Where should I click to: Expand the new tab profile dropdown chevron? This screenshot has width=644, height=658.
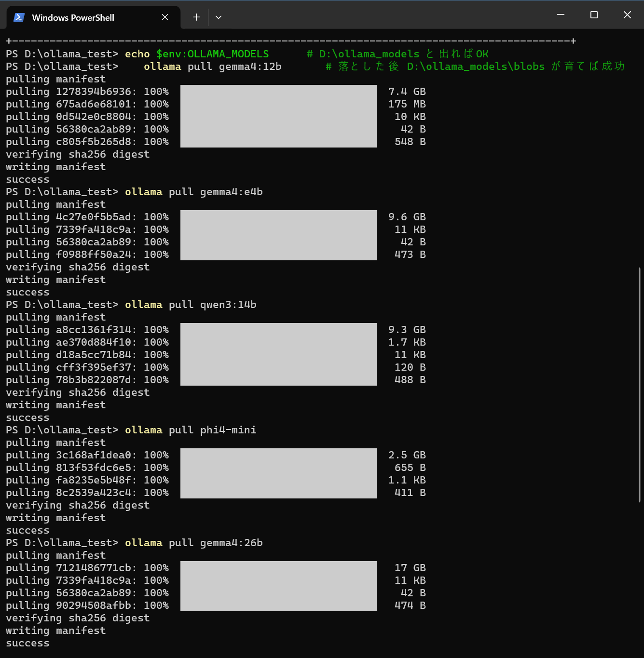[219, 17]
